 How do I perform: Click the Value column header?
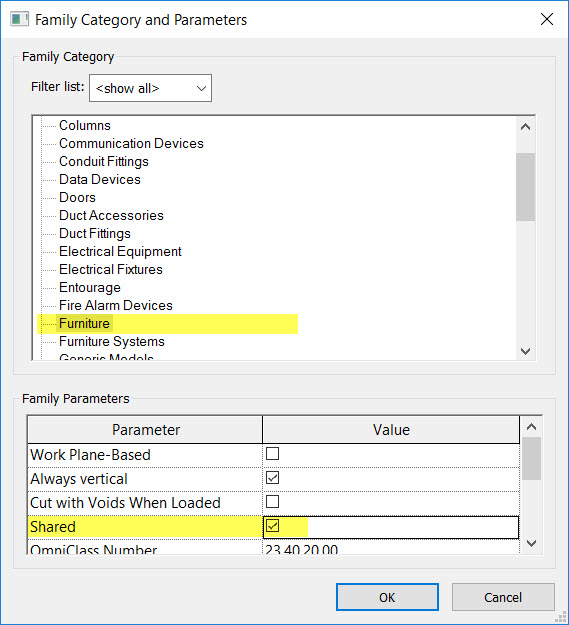[x=391, y=430]
